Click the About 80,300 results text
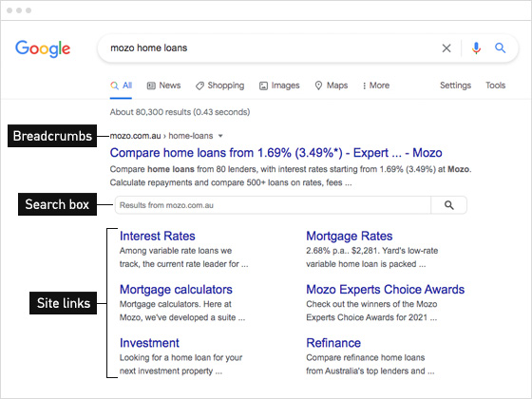Viewport: 532px width, 399px height. click(x=180, y=112)
